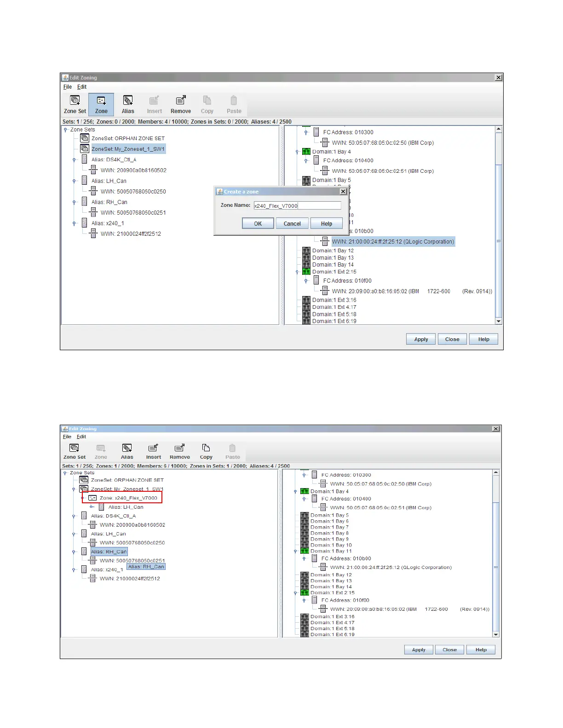Screen dimensions: 563x728
Task: Click Zone Name input field
Action: [298, 205]
